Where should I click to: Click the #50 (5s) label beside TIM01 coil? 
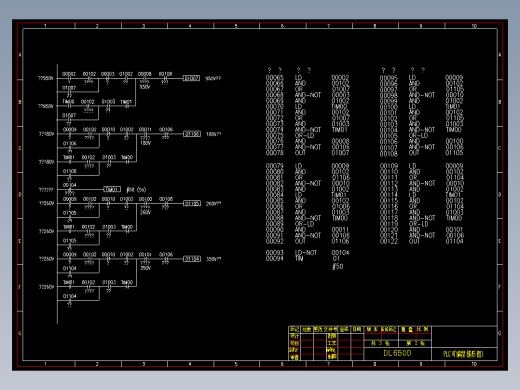click(136, 190)
